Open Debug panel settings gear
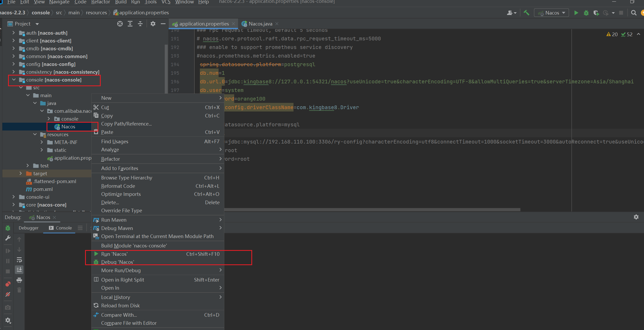This screenshot has height=330, width=644. click(x=636, y=217)
